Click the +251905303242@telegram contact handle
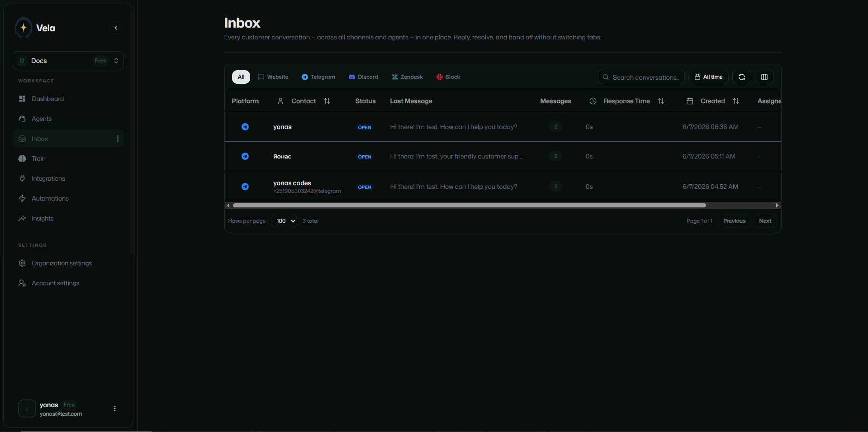The width and height of the screenshot is (868, 432). (x=307, y=191)
